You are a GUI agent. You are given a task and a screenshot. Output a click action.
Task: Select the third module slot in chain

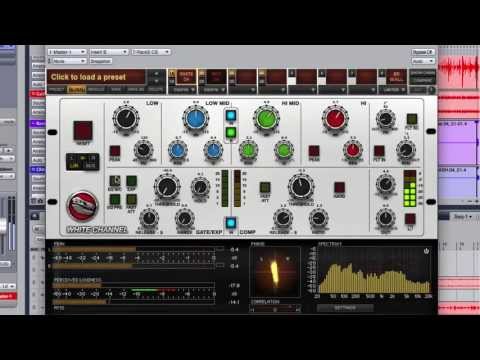coord(246,77)
